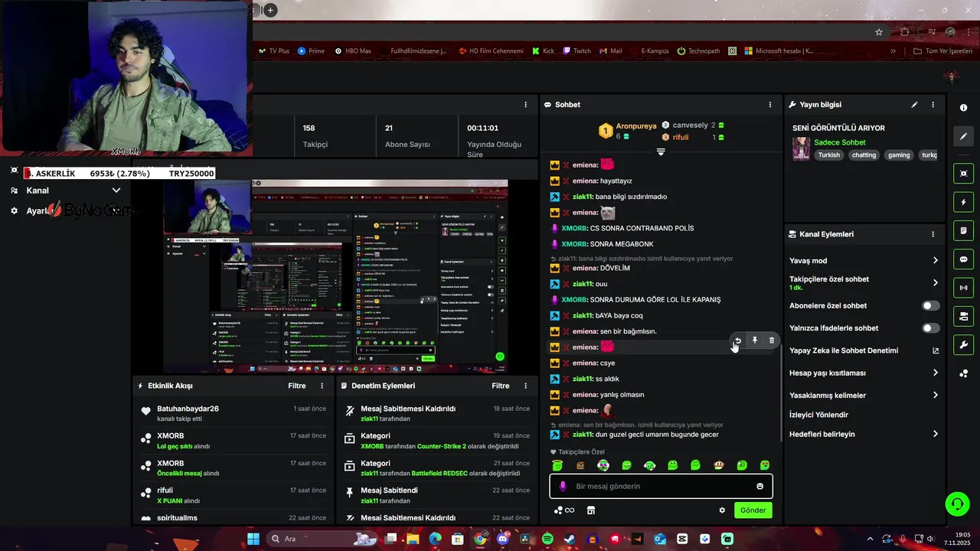The height and width of the screenshot is (551, 980).
Task: Open the Sohbet panel three-dot menu
Action: (x=770, y=105)
